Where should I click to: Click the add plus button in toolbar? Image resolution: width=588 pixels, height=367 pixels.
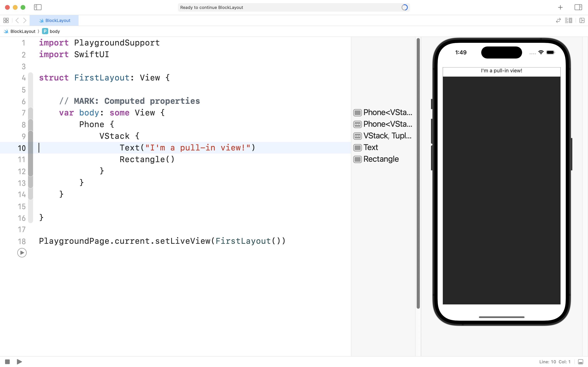click(560, 8)
